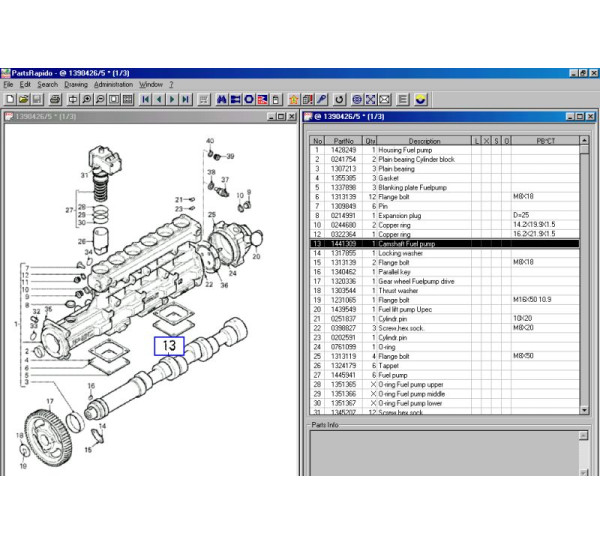Click callout 13 label in the drawing

(x=169, y=346)
